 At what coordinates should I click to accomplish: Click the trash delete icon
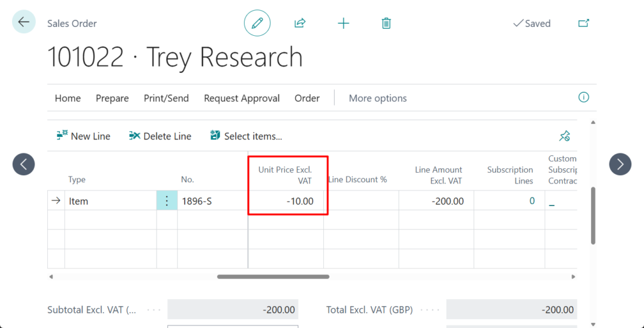coord(386,23)
